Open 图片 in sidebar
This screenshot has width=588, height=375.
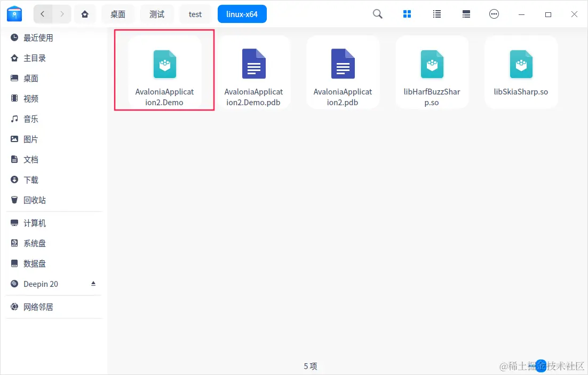point(54,139)
